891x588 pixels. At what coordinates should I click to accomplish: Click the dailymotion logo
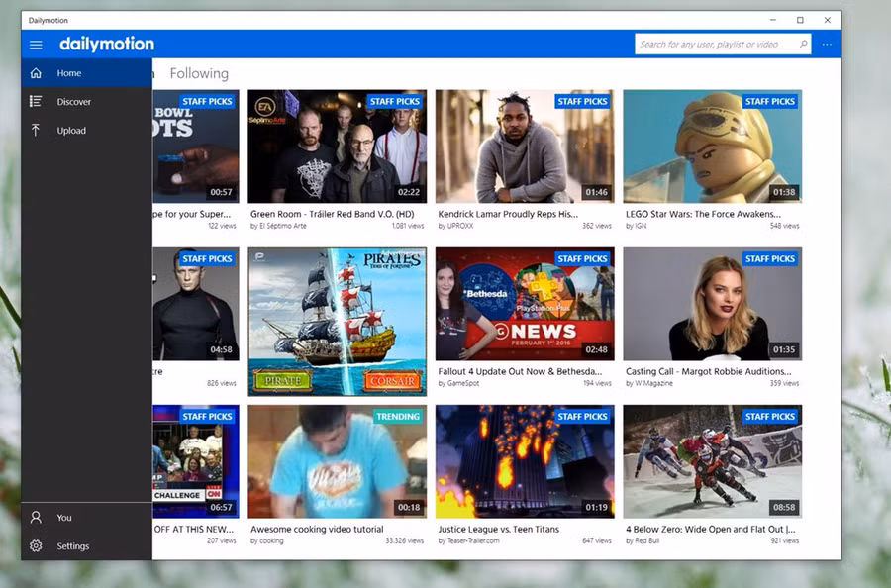click(x=106, y=44)
